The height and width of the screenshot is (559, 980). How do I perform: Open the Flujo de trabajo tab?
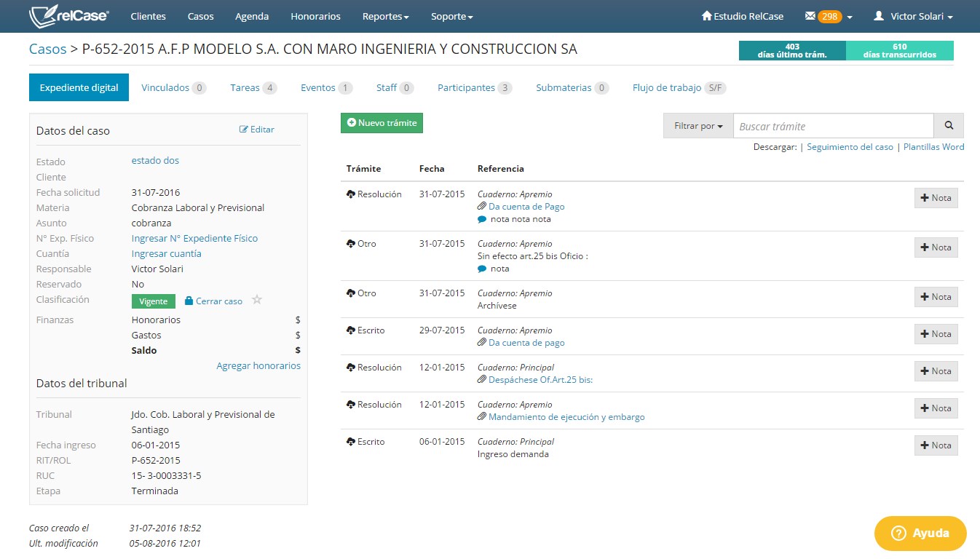click(x=679, y=87)
